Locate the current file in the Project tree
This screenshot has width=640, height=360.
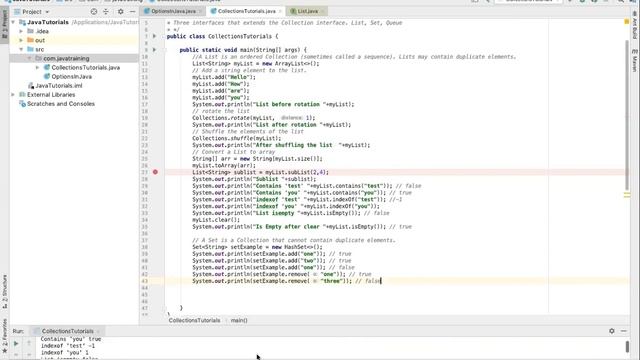click(94, 12)
